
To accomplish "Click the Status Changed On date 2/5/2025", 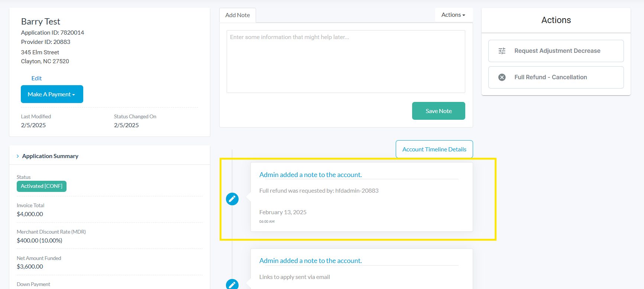I will [x=126, y=125].
